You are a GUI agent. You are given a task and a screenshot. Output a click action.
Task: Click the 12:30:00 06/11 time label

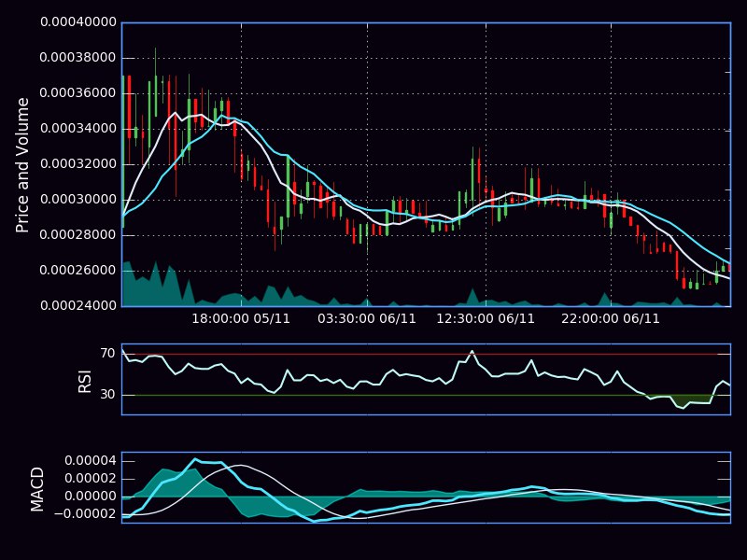(x=486, y=318)
